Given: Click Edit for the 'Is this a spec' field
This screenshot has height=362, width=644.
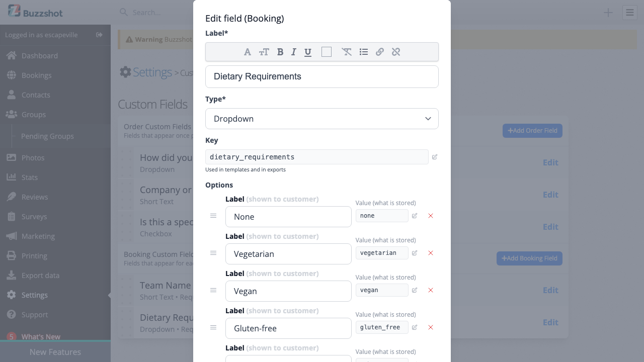Looking at the screenshot, I should [550, 227].
